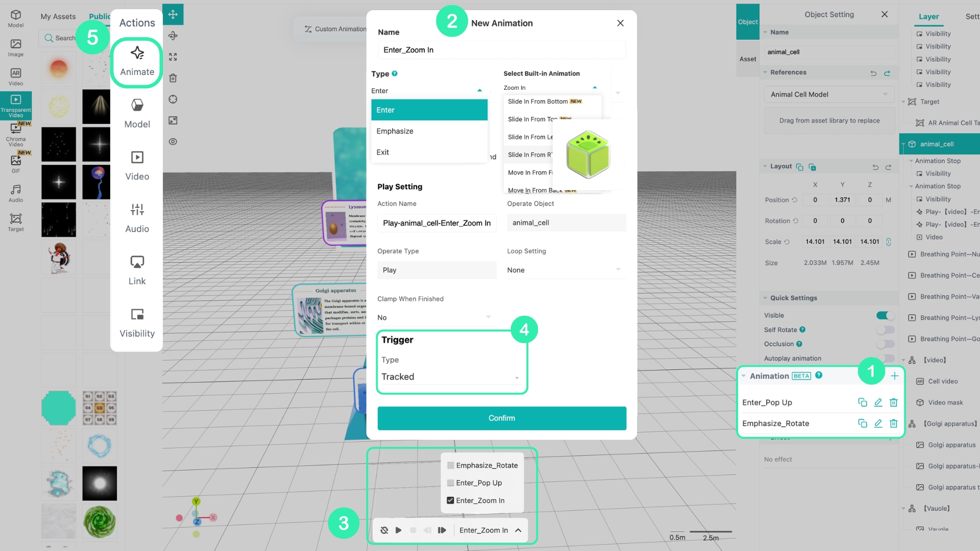Image resolution: width=980 pixels, height=551 pixels.
Task: Select the rotate gizmo tool
Action: tap(173, 36)
